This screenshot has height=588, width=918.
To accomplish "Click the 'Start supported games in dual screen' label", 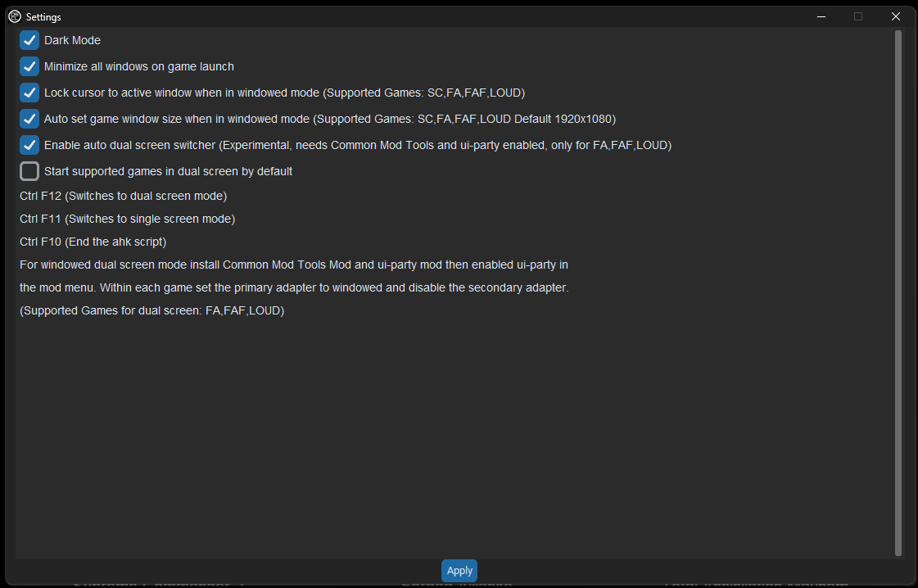I will click(x=169, y=171).
